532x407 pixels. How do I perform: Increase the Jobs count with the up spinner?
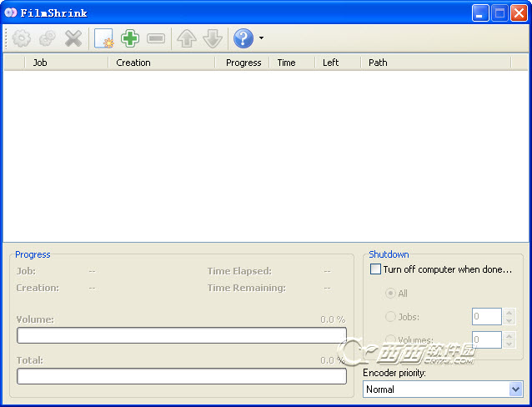pyautogui.click(x=509, y=312)
